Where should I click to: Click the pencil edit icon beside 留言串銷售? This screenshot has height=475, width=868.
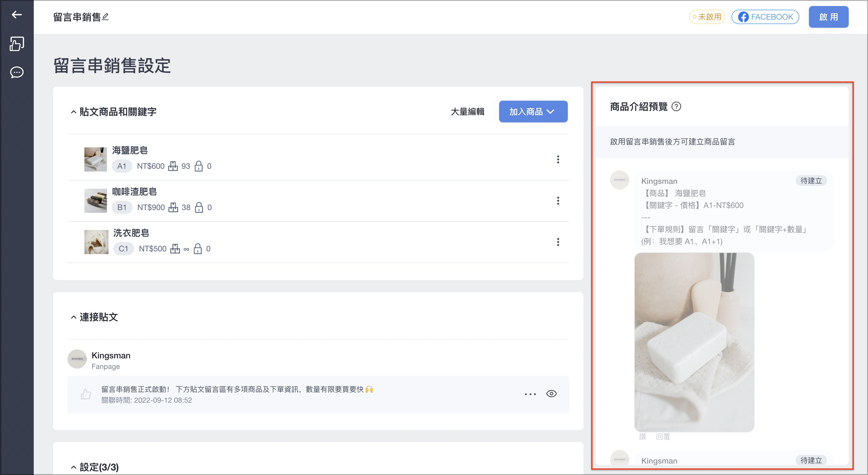[105, 17]
